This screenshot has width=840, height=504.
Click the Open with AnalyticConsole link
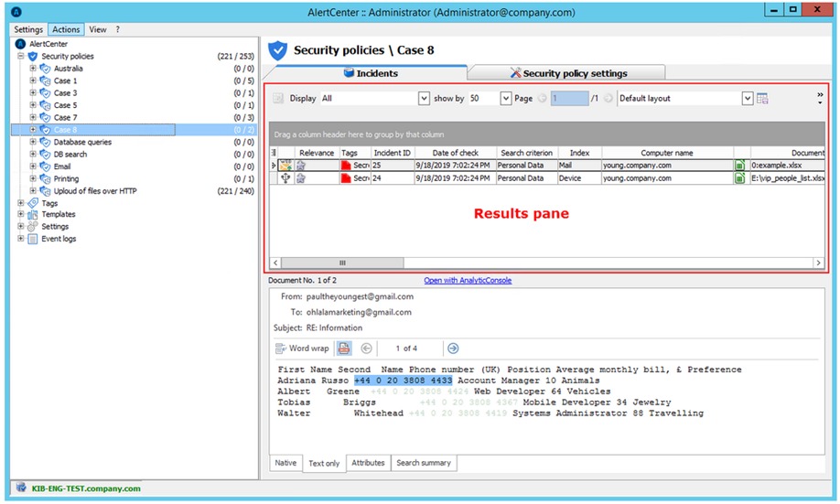pos(468,280)
